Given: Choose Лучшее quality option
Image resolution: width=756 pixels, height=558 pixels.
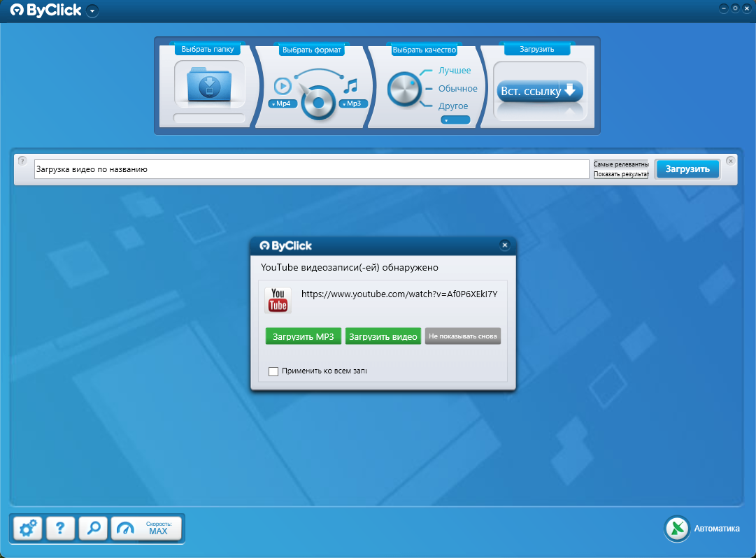Looking at the screenshot, I should (x=454, y=71).
